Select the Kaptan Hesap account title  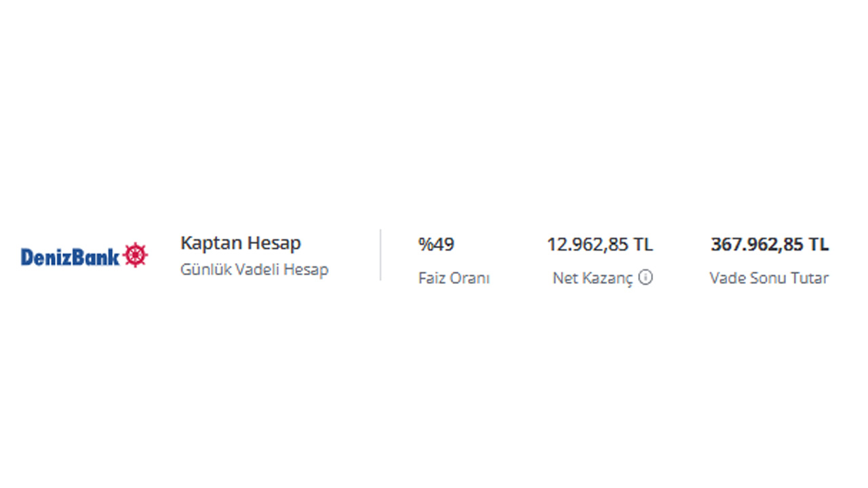pyautogui.click(x=241, y=243)
